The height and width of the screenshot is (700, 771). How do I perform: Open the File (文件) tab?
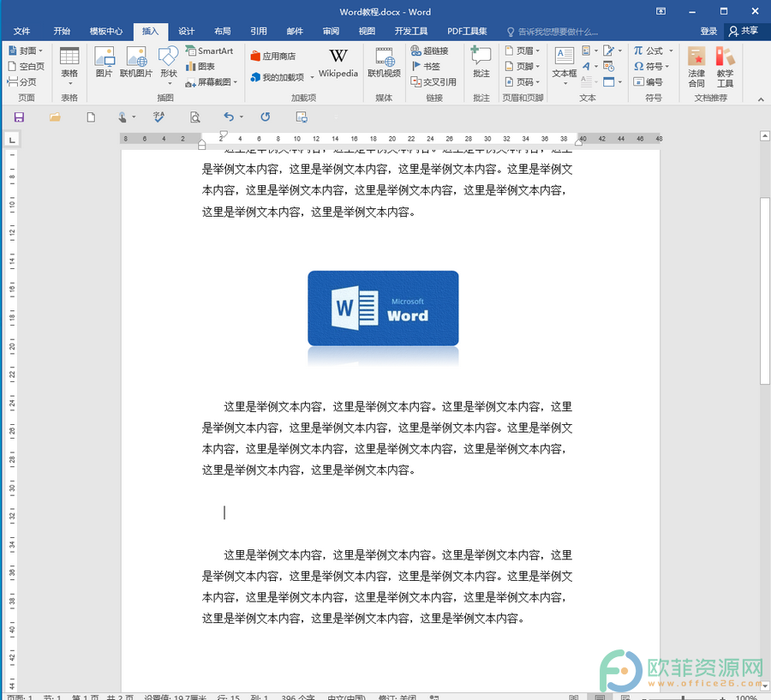click(x=21, y=32)
